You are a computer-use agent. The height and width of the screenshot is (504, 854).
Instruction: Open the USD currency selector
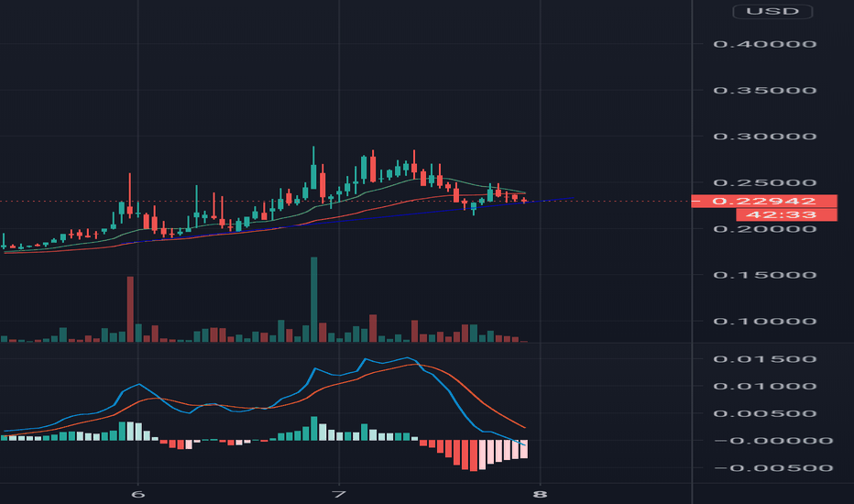click(772, 11)
